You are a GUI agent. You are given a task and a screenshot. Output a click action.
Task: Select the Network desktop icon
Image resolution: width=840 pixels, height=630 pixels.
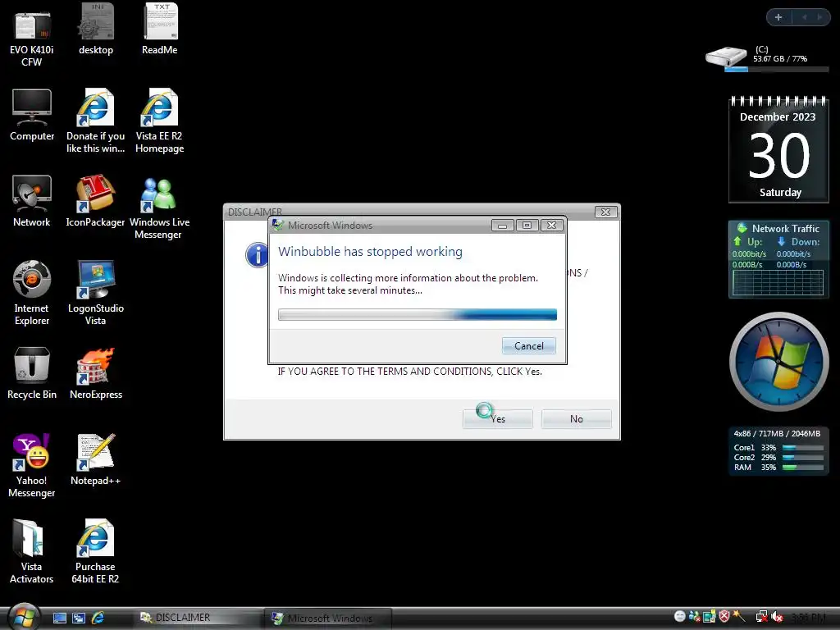pyautogui.click(x=32, y=202)
